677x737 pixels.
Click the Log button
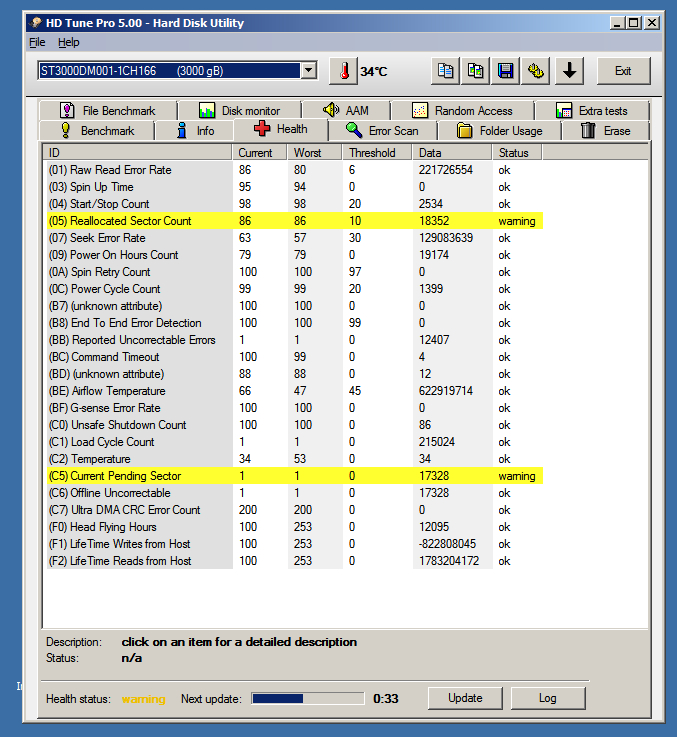point(547,698)
